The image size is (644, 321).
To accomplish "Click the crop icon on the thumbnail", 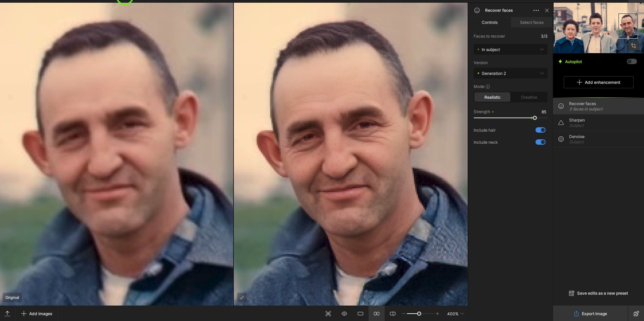I will (633, 46).
